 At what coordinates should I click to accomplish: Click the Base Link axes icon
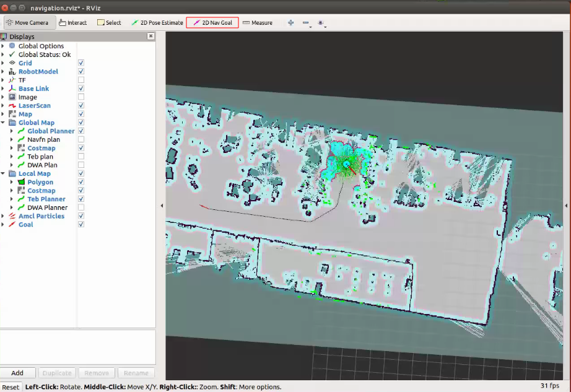12,89
